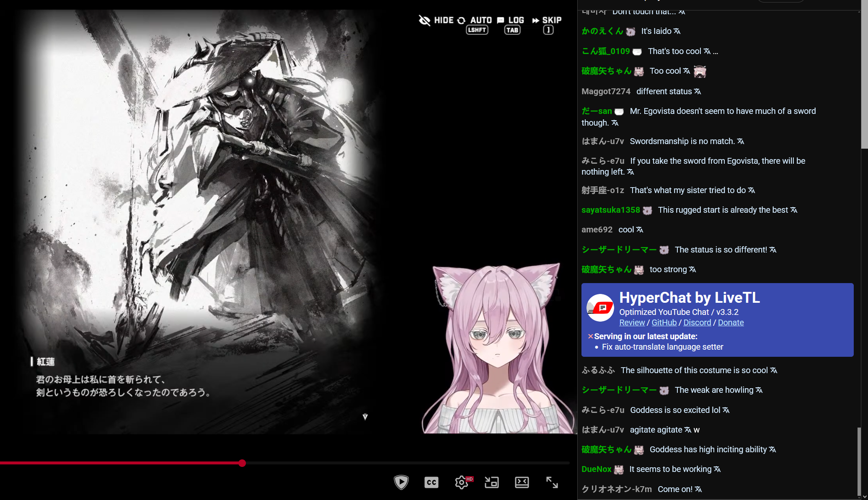868x500 pixels.
Task: Click translate icon after "This rugged start is already the best"
Action: [x=793, y=210]
